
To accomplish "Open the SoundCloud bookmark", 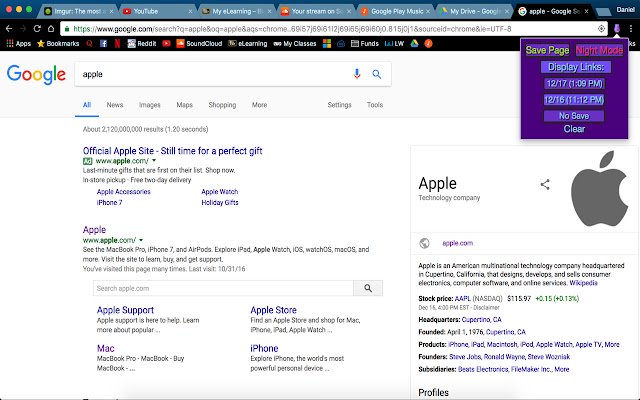I will [x=199, y=43].
